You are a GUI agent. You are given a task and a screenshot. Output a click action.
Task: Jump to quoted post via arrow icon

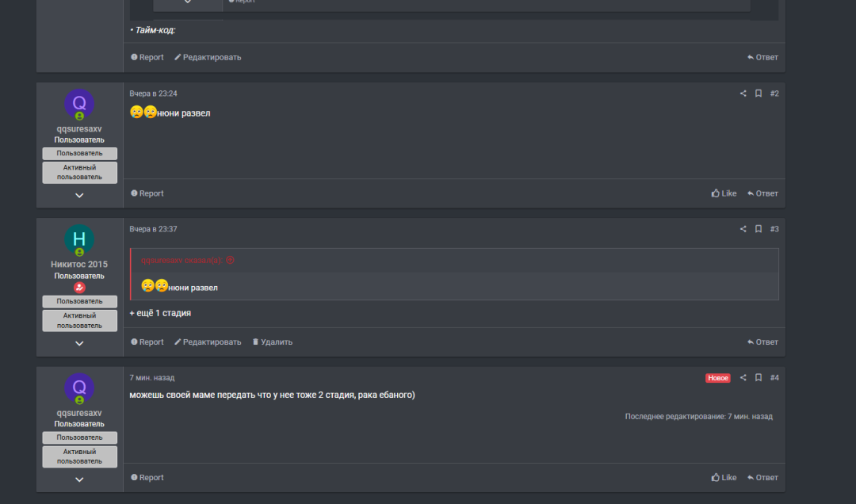click(231, 260)
